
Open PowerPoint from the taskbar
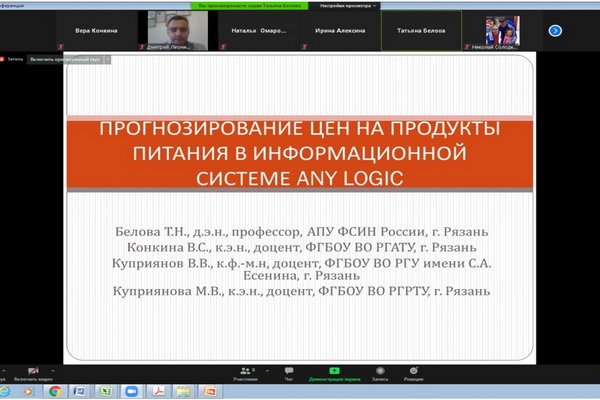[210, 391]
